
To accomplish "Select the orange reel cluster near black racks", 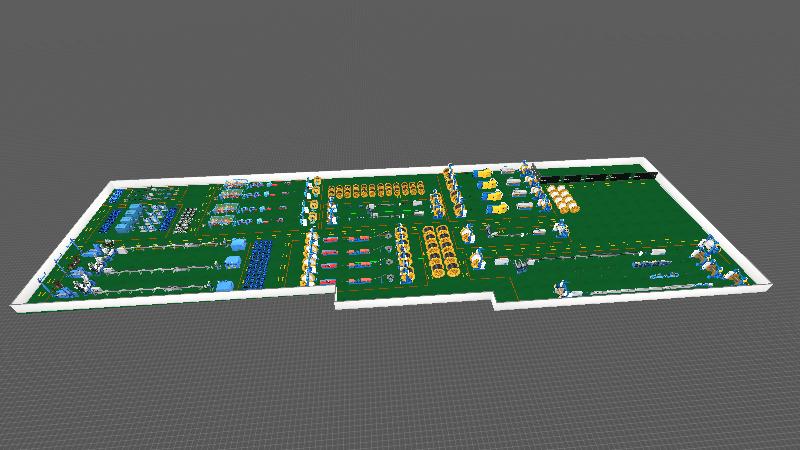I will [x=562, y=199].
